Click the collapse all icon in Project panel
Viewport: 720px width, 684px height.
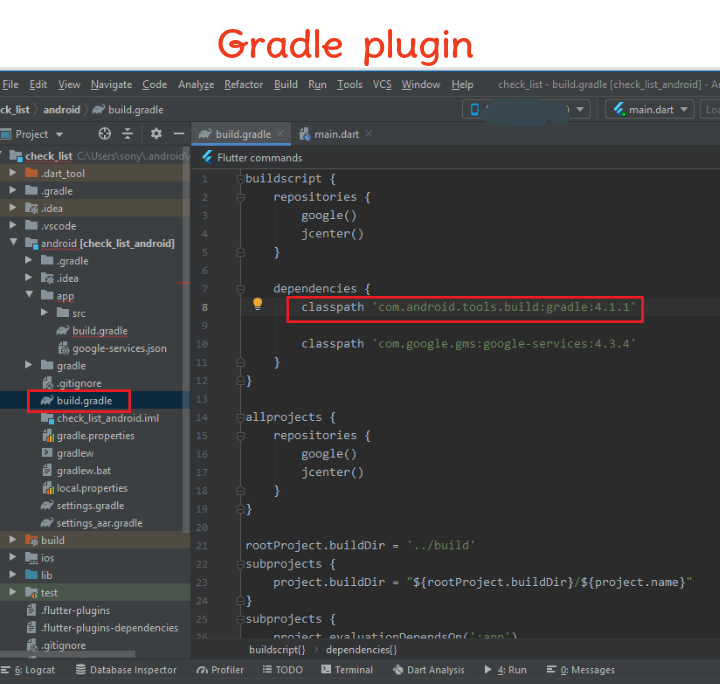pyautogui.click(x=128, y=134)
